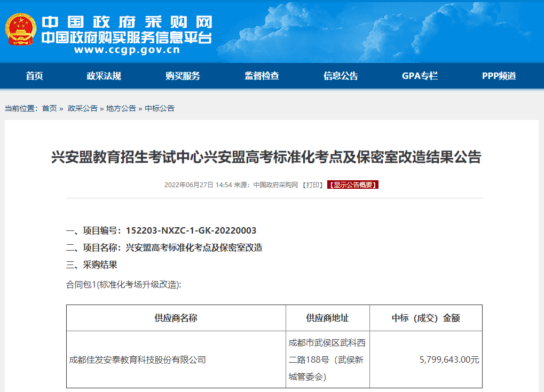Viewport: 544px width, 392px height.
Task: Click the winning amount 5,799,643.00元 cell
Action: click(x=449, y=359)
